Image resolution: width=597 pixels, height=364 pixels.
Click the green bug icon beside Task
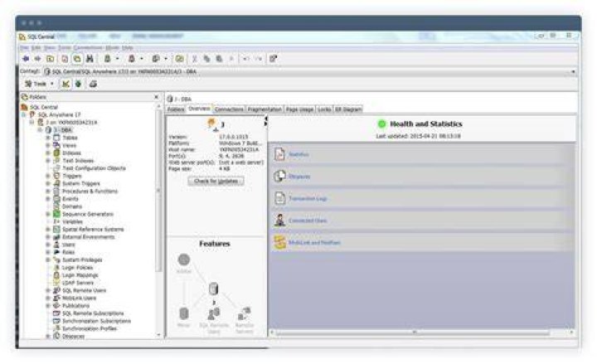click(x=78, y=84)
